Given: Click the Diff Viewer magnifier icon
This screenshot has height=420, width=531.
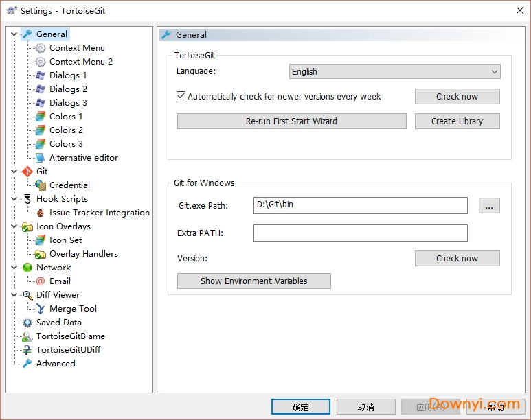Looking at the screenshot, I should point(27,295).
